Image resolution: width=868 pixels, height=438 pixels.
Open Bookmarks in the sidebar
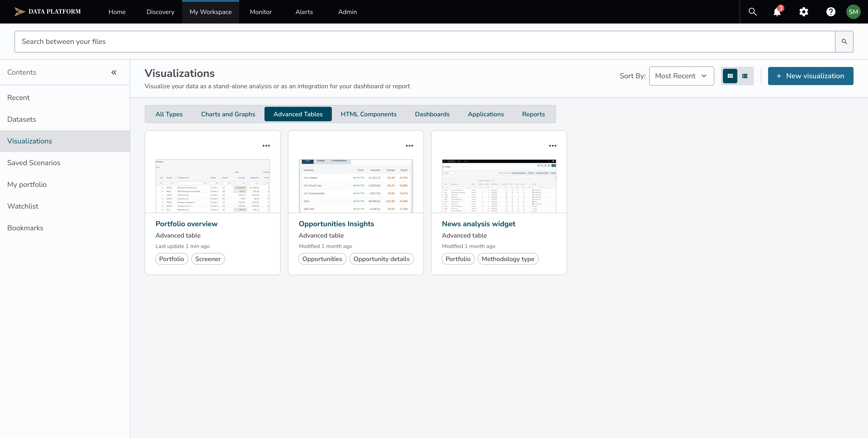coord(65,228)
